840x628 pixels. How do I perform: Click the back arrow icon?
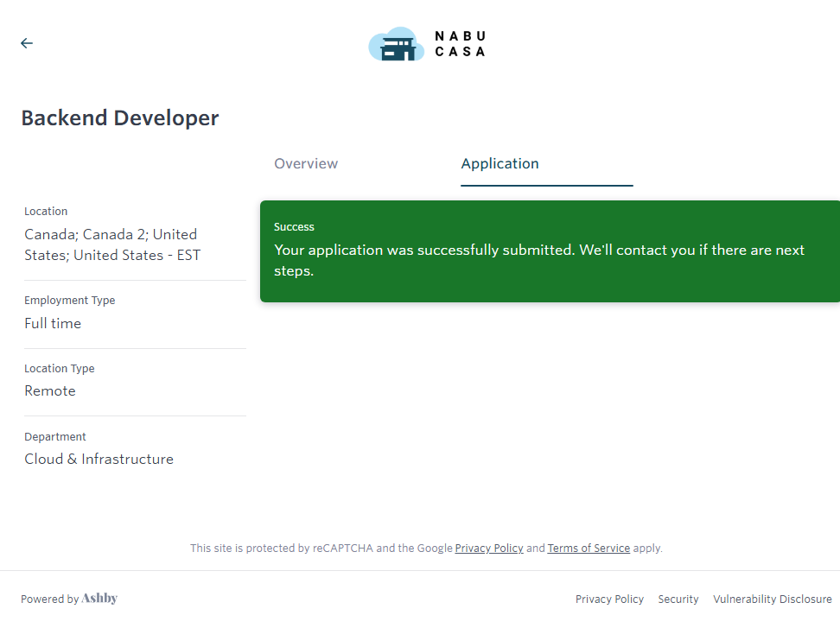point(27,43)
